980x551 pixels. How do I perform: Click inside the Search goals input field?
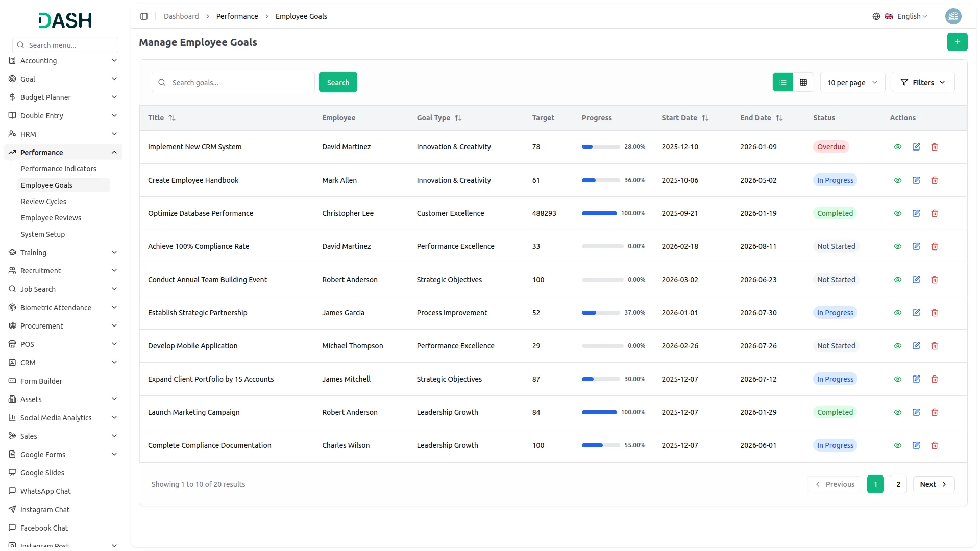233,82
